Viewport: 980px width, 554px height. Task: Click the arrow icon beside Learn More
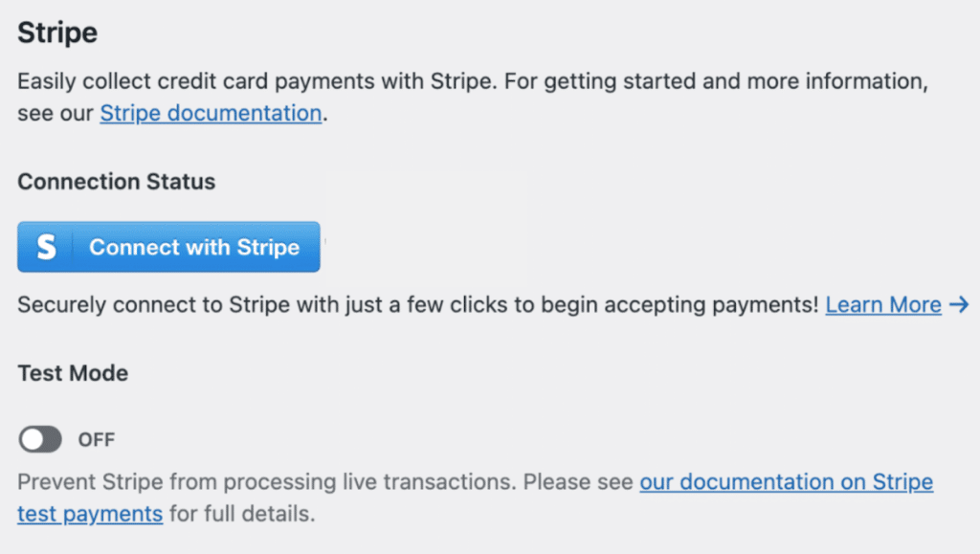click(959, 305)
